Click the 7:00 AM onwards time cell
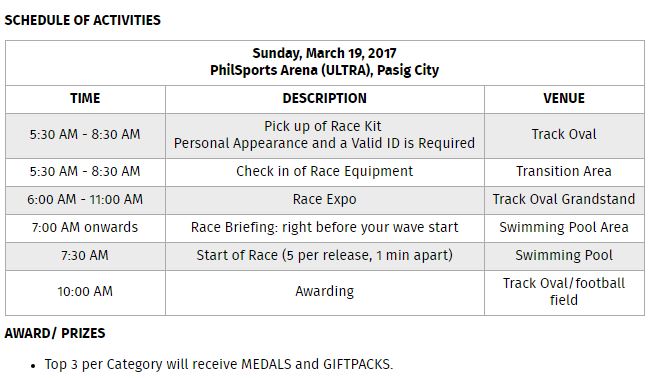The height and width of the screenshot is (378, 656). [85, 227]
